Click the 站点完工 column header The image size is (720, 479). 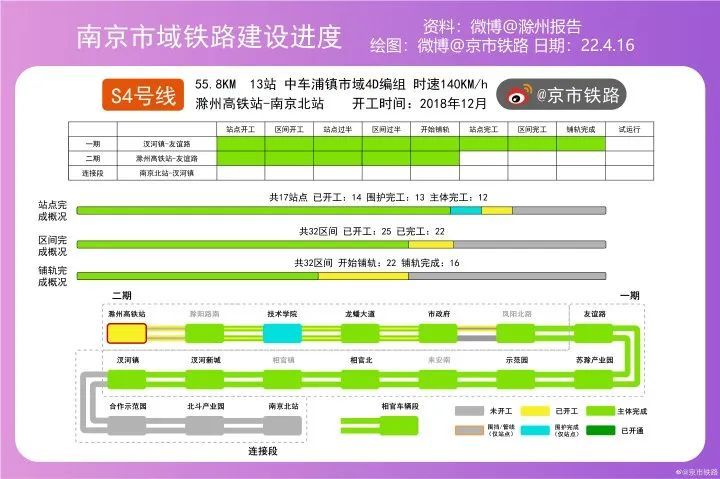coord(484,130)
